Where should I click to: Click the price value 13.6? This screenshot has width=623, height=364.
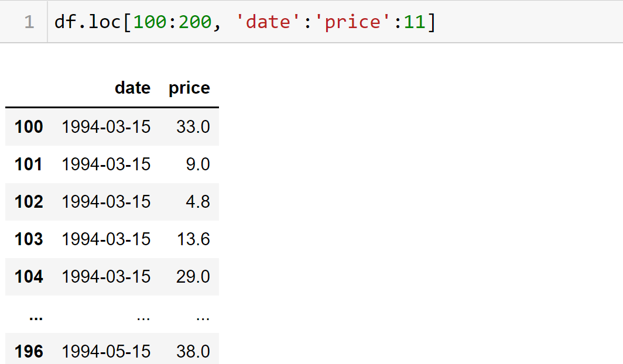pyautogui.click(x=193, y=239)
